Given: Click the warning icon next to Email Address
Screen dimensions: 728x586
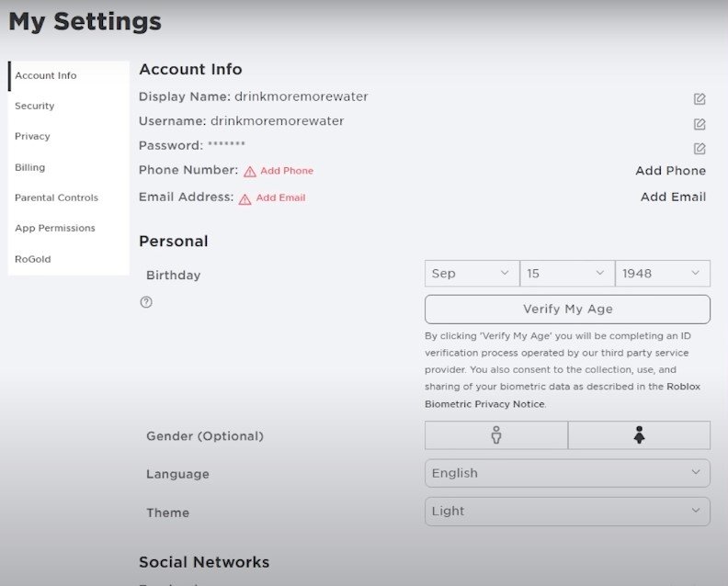Looking at the screenshot, I should 245,199.
